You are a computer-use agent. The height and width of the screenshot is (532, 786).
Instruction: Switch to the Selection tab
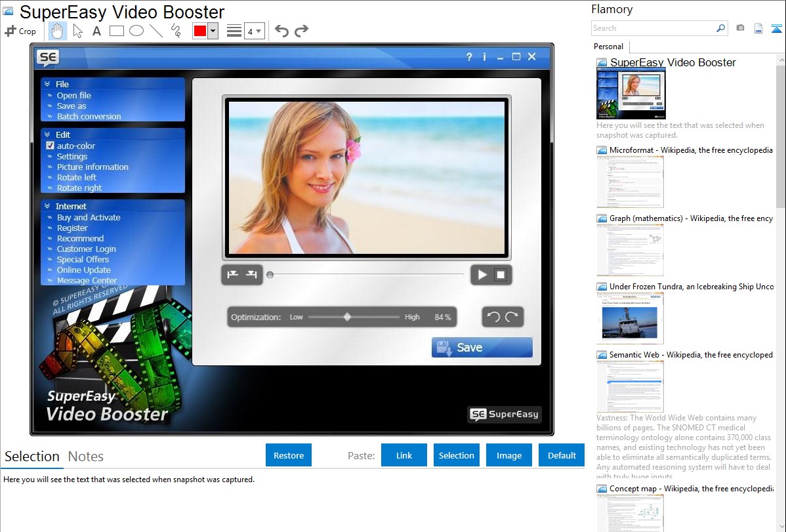coord(32,457)
